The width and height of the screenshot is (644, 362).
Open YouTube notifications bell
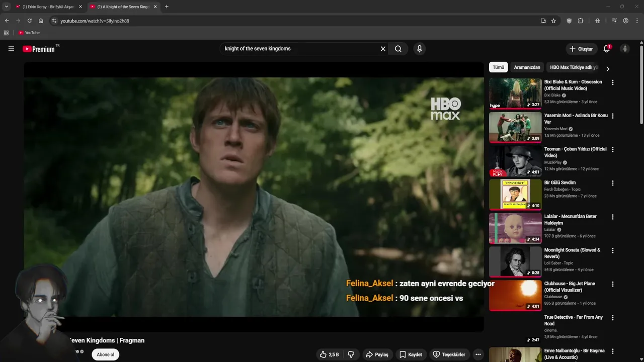pos(606,49)
